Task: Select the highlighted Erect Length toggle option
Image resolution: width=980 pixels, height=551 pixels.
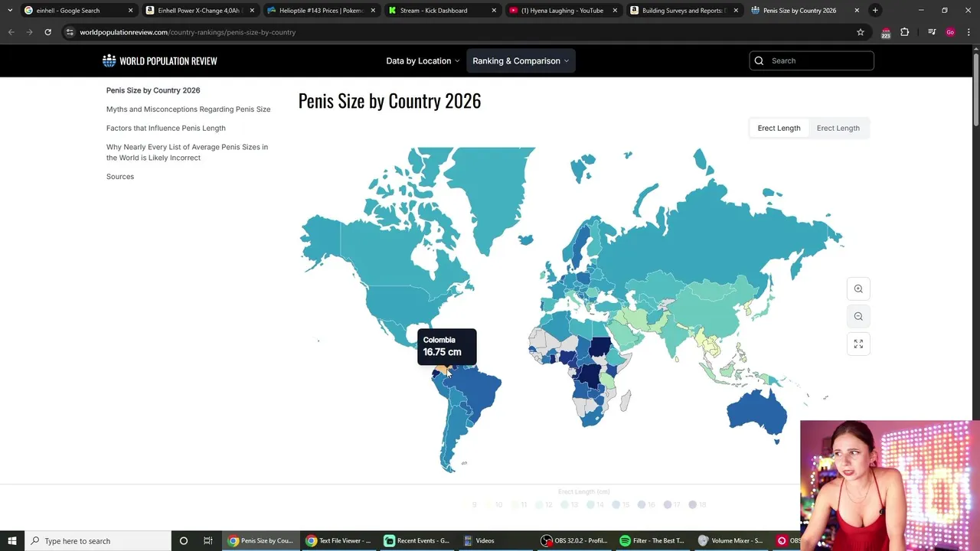Action: [x=779, y=128]
